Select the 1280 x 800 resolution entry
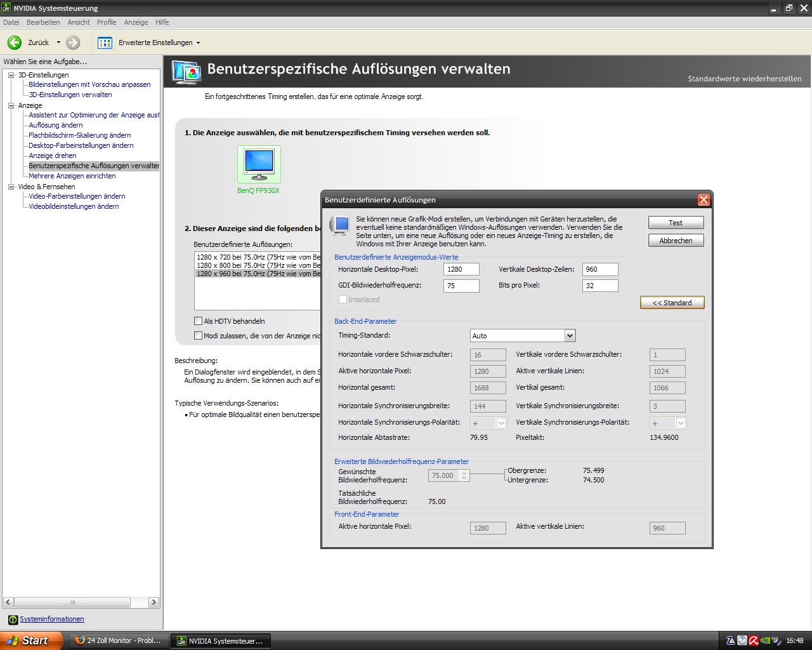The height and width of the screenshot is (650, 812). [x=258, y=265]
